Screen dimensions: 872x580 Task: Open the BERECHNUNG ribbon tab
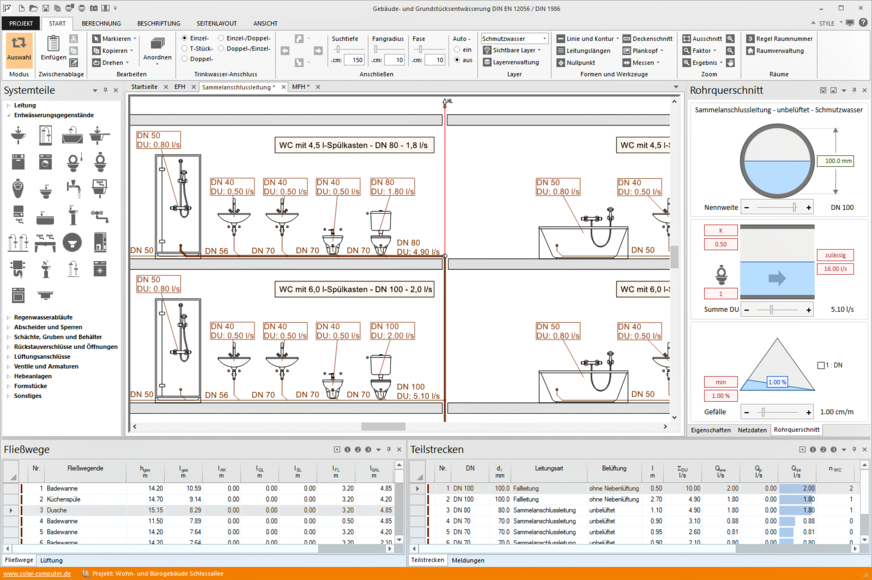pos(101,23)
